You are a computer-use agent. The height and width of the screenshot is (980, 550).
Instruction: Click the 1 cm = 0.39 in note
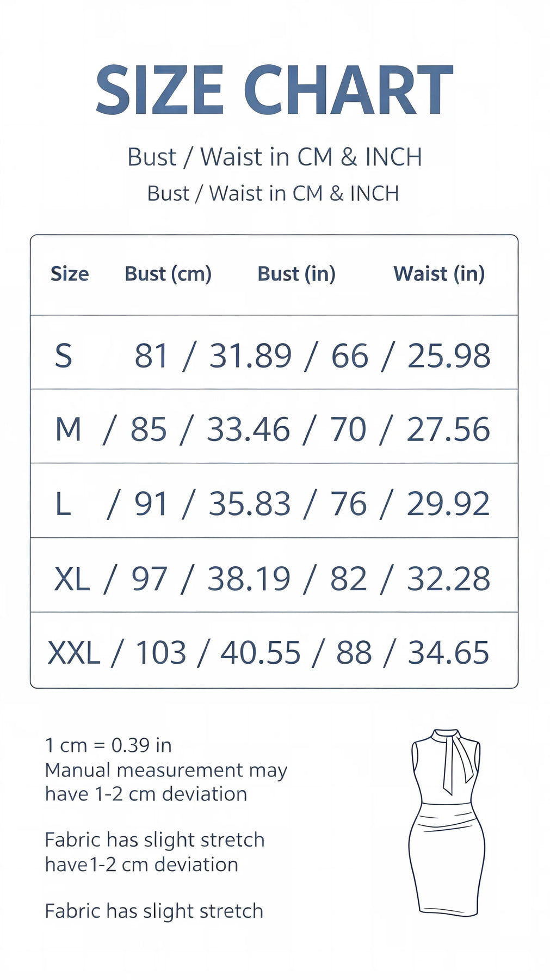click(x=108, y=745)
